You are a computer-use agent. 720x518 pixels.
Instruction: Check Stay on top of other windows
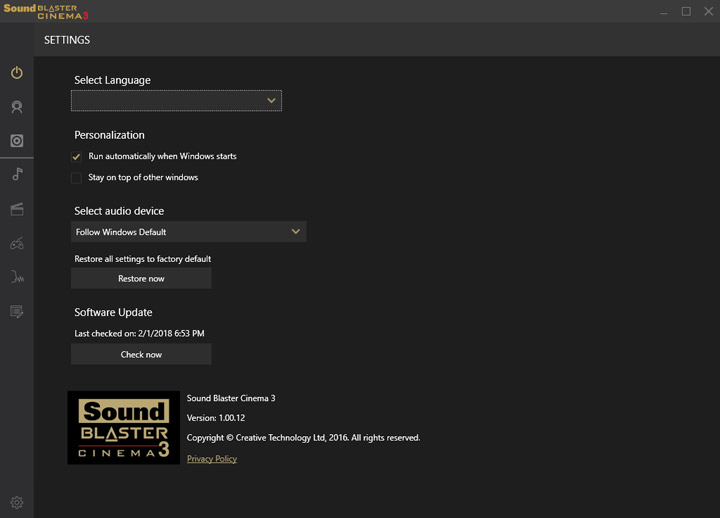76,178
